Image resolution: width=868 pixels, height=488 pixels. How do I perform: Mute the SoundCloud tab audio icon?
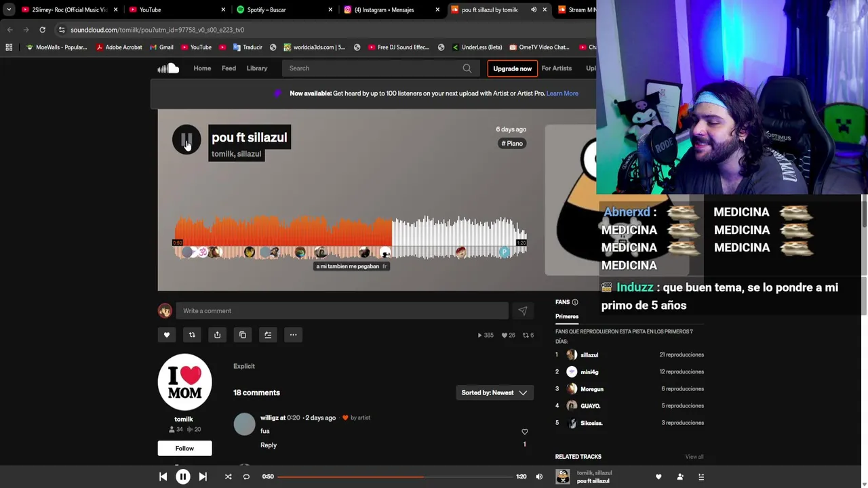[x=534, y=9]
